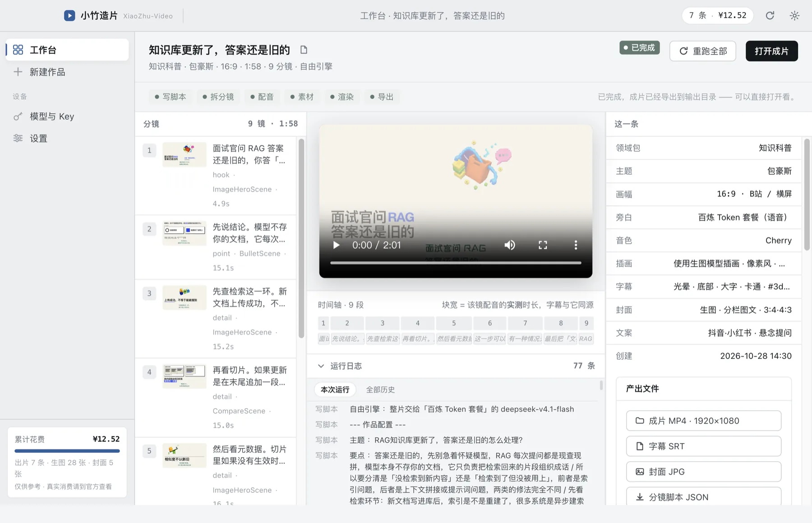Switch to 全部历史 log tab
This screenshot has width=812, height=523.
(380, 389)
